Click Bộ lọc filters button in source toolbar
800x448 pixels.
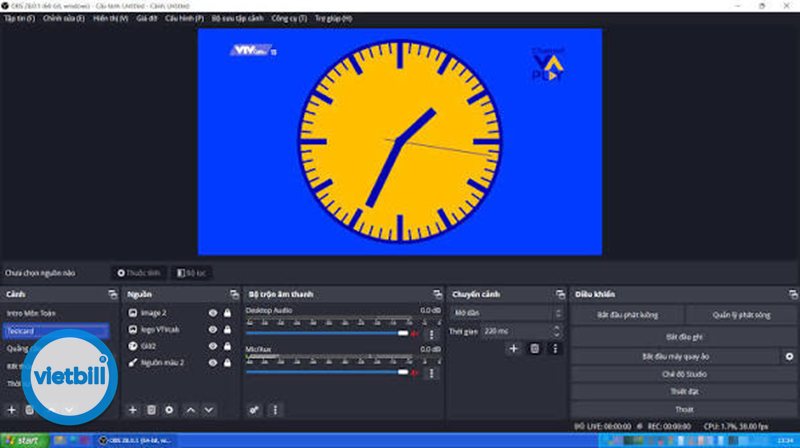tap(191, 273)
